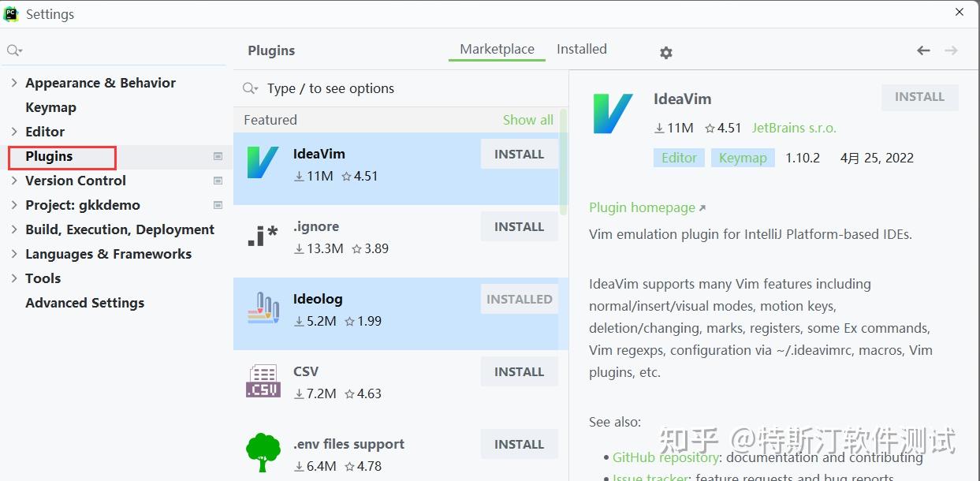This screenshot has height=481, width=980.
Task: Install the .ignore plugin
Action: click(519, 227)
